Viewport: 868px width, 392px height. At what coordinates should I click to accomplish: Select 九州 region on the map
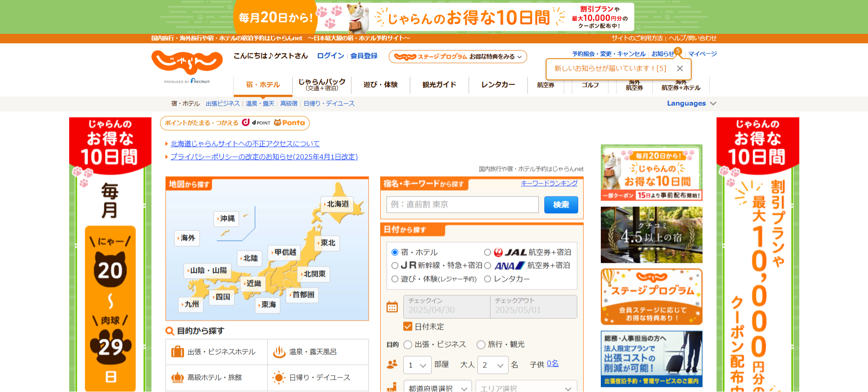pyautogui.click(x=191, y=304)
